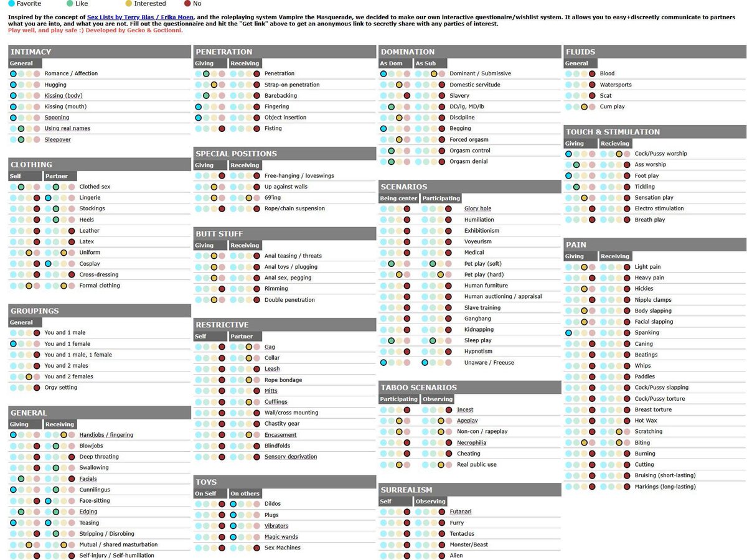This screenshot has height=560, width=747.
Task: Set Stripping / Disrobing Receiving to No
Action: coord(72,534)
